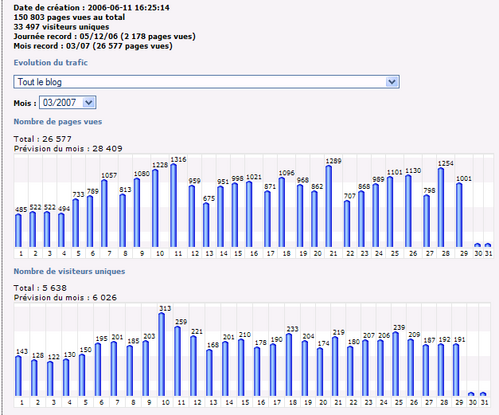Select the 233 visitors bar on day 18
Image resolution: width=499 pixels, height=415 pixels.
point(289,365)
